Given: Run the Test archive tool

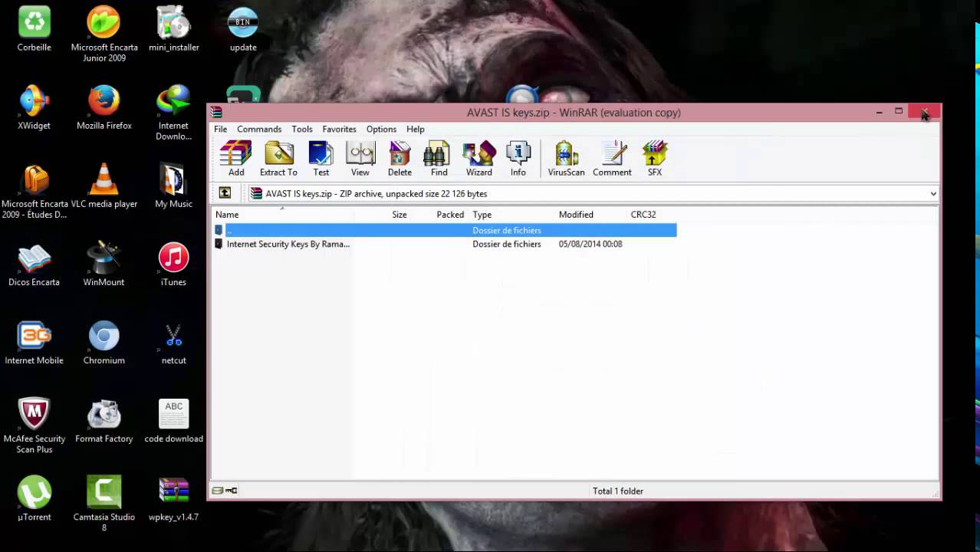Looking at the screenshot, I should click(x=321, y=159).
